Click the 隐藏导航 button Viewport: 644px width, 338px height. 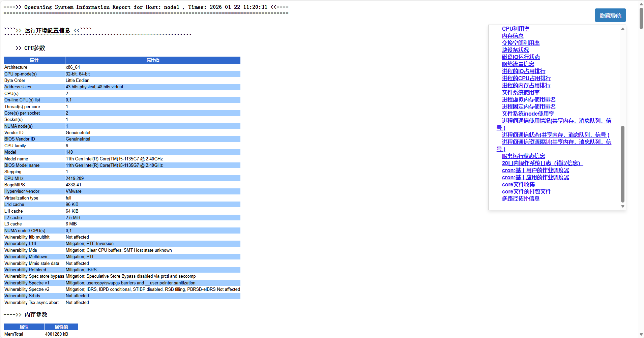610,16
